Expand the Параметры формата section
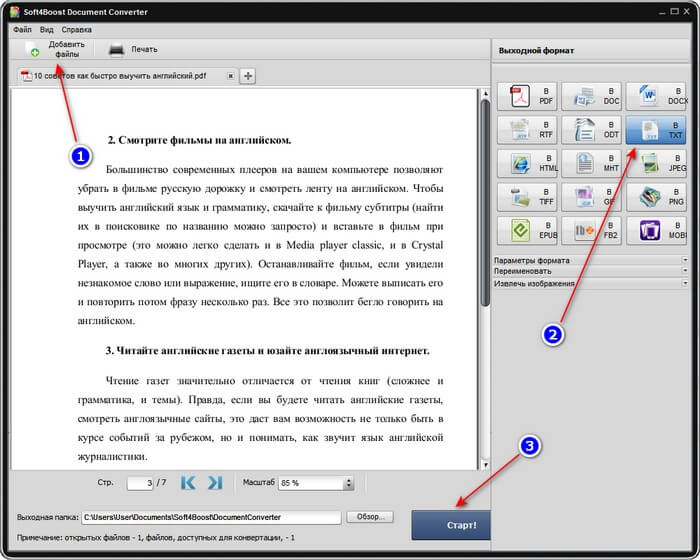 (x=591, y=260)
